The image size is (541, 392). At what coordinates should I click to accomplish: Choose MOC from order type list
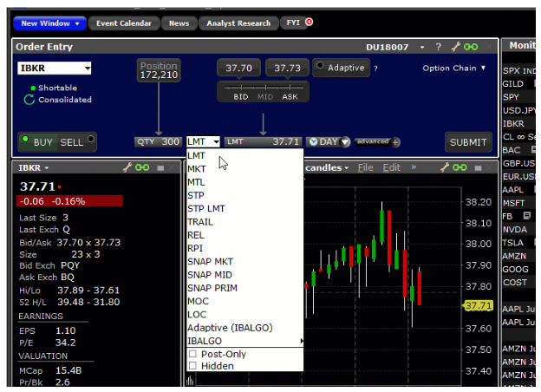(245, 301)
